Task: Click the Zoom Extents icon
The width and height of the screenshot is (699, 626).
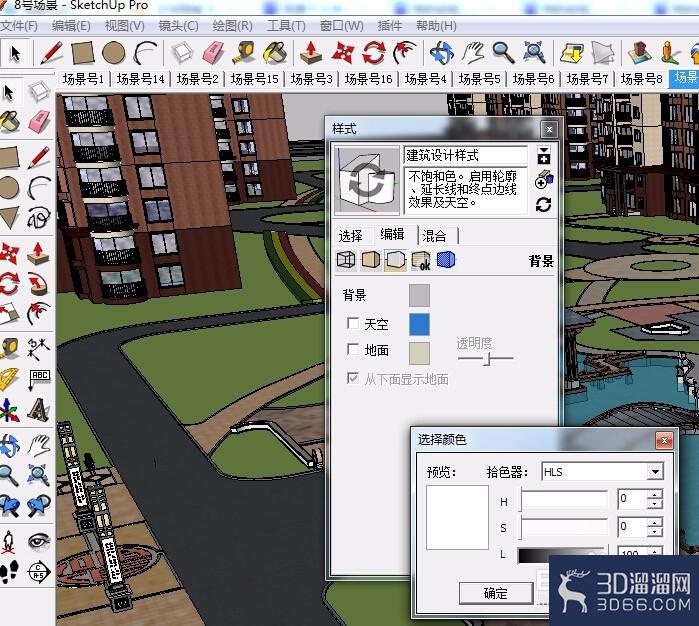Action: [x=534, y=53]
